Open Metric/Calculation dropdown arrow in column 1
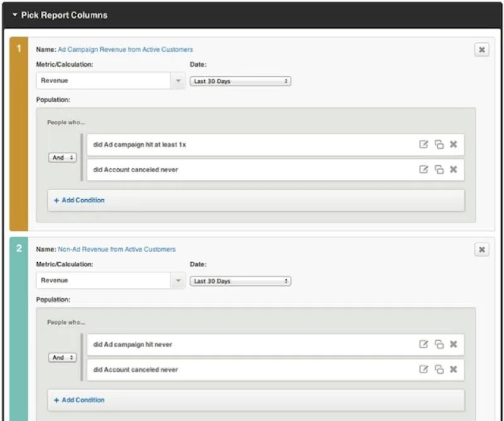 tap(178, 81)
